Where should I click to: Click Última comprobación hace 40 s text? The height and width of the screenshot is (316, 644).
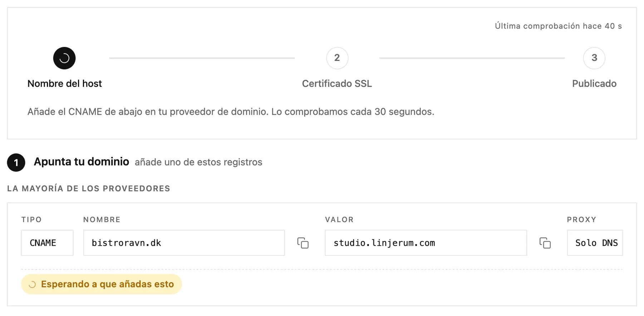coord(558,26)
